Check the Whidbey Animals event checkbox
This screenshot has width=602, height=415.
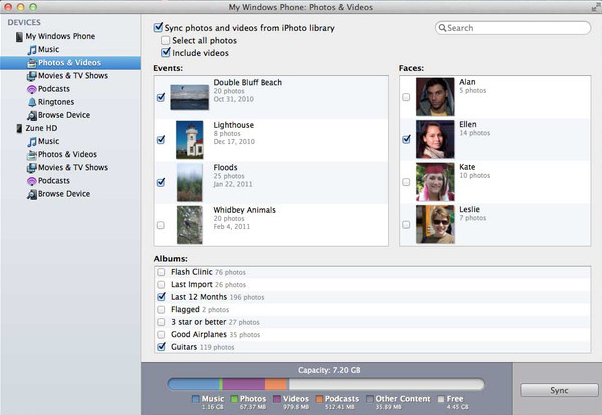click(x=161, y=225)
